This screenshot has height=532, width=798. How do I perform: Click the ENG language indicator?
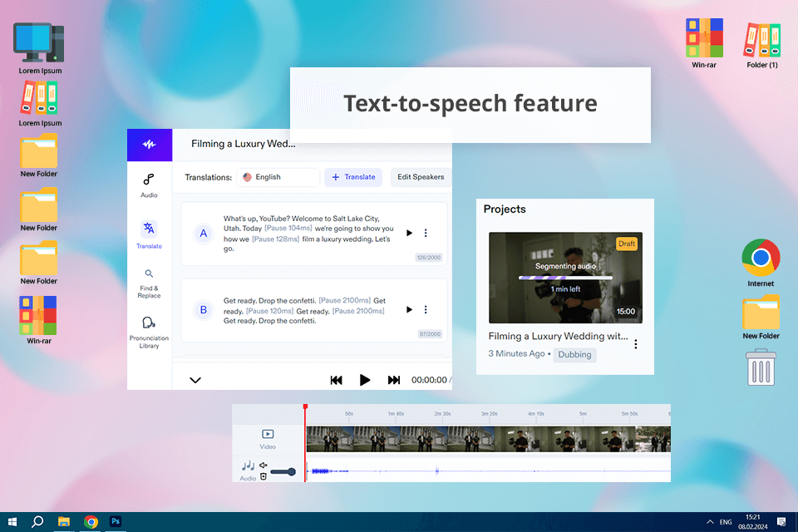[x=726, y=522]
